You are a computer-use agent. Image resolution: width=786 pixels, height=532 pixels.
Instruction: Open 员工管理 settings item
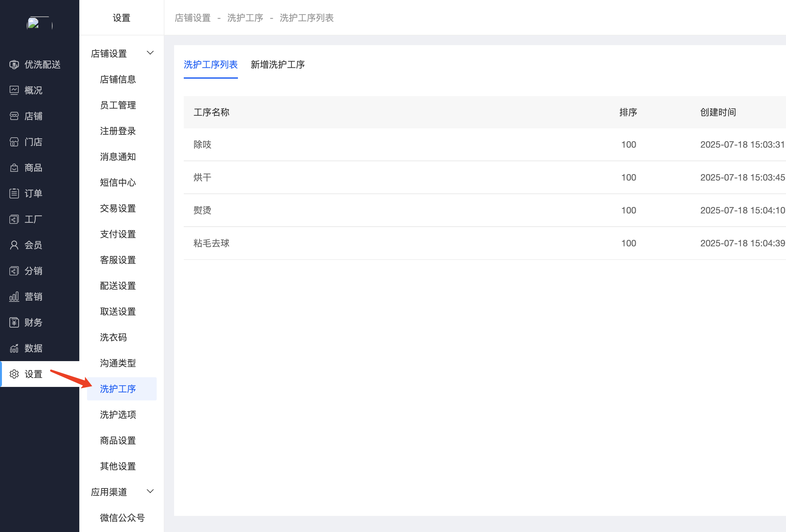(118, 105)
